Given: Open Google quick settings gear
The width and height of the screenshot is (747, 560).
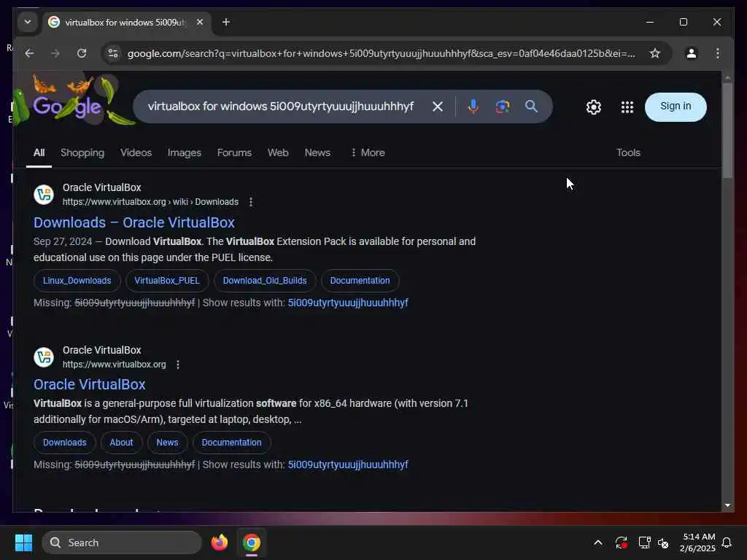Looking at the screenshot, I should (594, 107).
